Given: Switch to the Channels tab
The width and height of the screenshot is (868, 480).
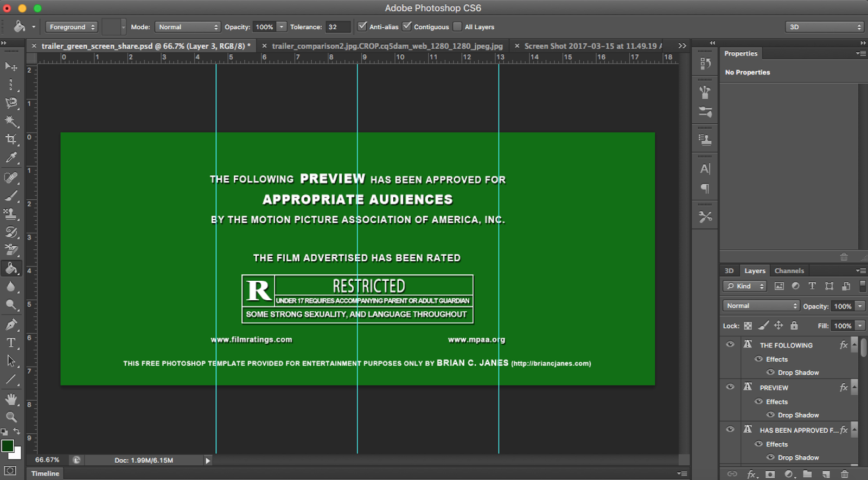Looking at the screenshot, I should (x=789, y=270).
